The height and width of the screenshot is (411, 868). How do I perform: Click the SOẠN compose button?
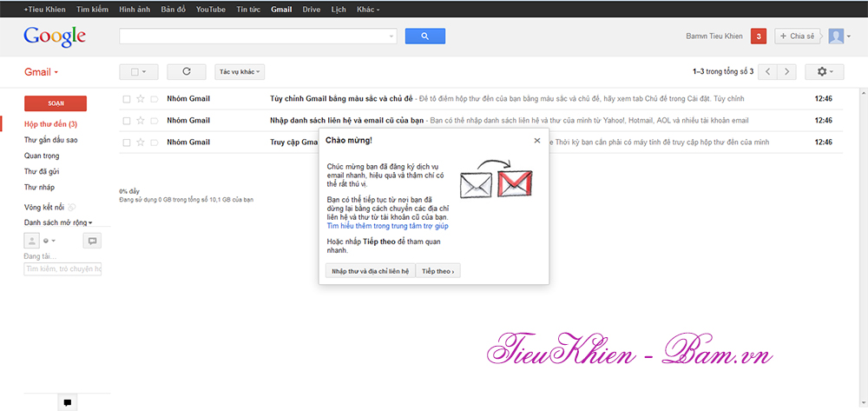[56, 103]
